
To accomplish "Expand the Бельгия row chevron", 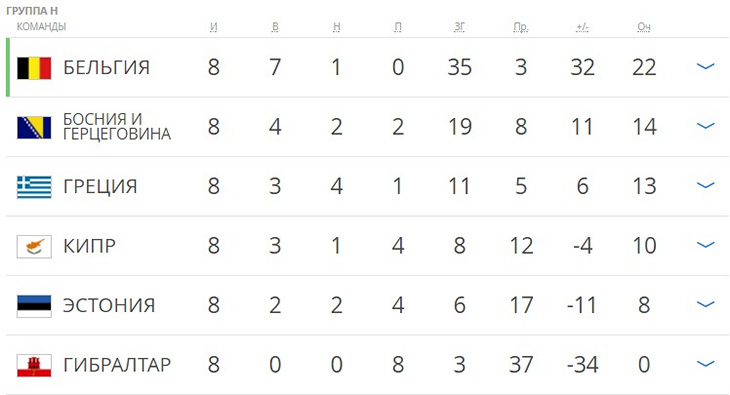I will (x=705, y=66).
